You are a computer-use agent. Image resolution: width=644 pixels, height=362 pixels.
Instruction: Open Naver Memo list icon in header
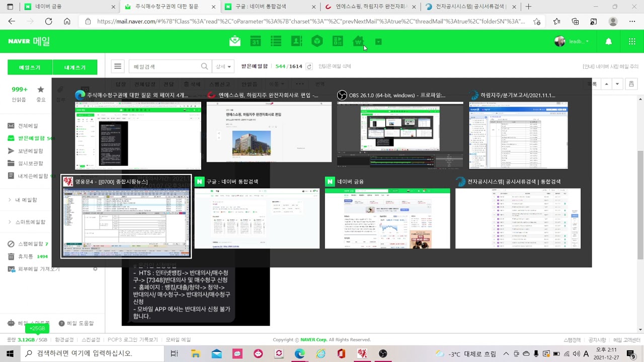pos(276,41)
